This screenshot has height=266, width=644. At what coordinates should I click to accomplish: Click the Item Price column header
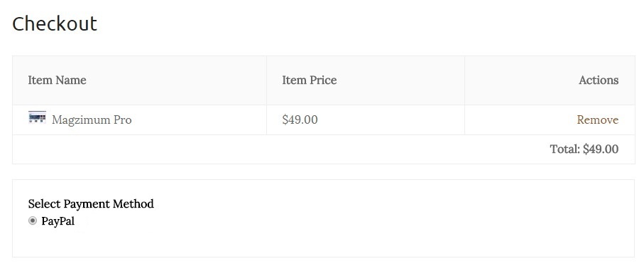tap(310, 80)
